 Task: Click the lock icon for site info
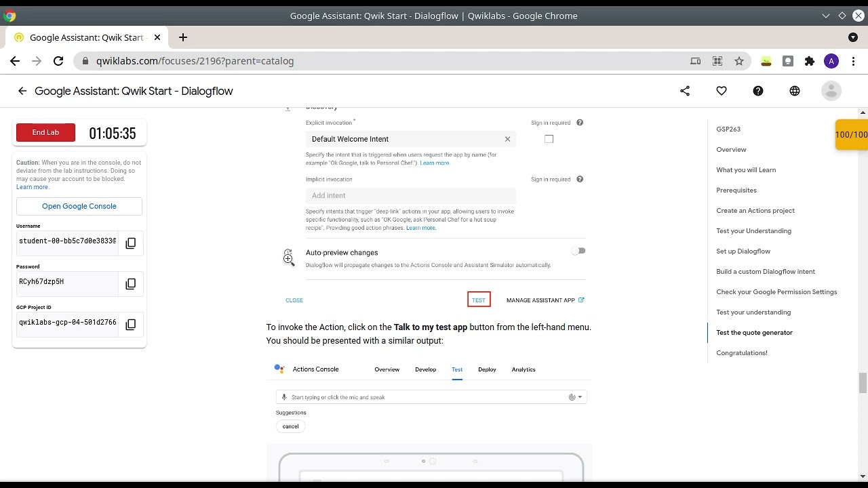[85, 61]
